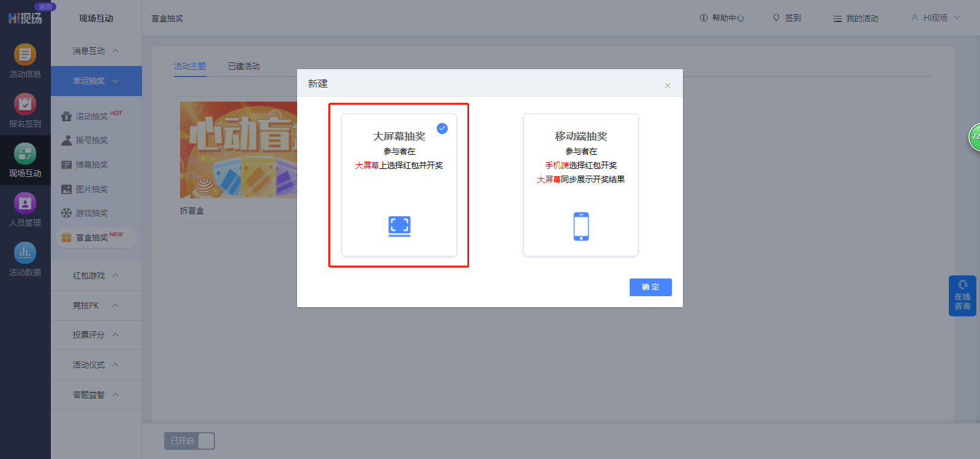Confirm with the 确定 button
Viewport: 980px width, 459px height.
click(650, 287)
